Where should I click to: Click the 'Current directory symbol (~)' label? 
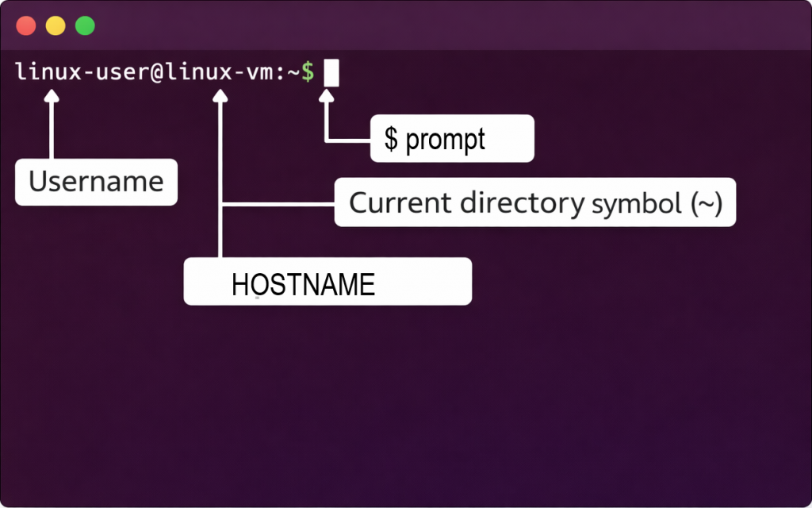[x=536, y=202]
